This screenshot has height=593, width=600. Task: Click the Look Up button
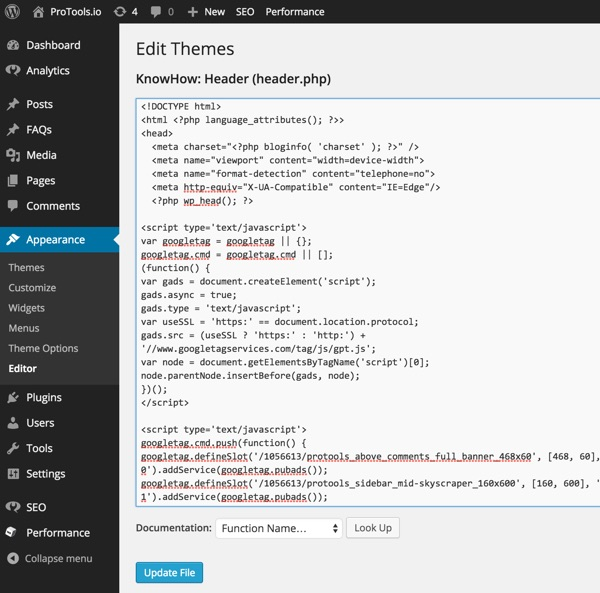pyautogui.click(x=373, y=528)
